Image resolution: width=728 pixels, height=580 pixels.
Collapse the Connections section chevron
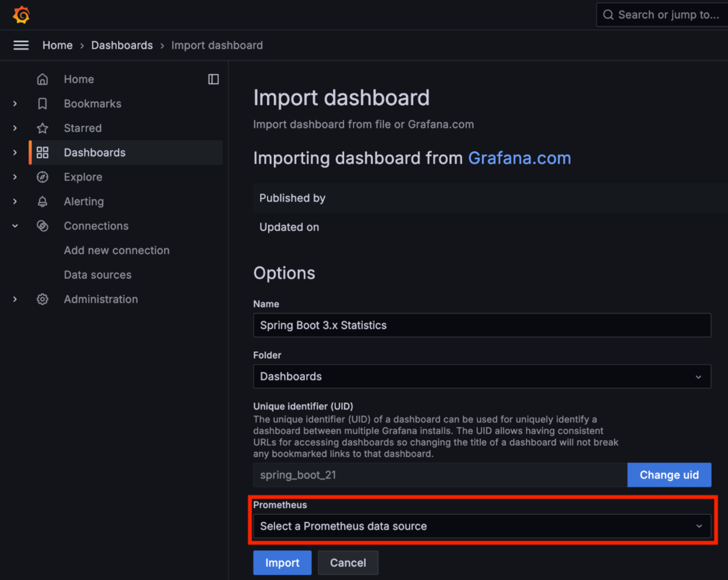15,226
